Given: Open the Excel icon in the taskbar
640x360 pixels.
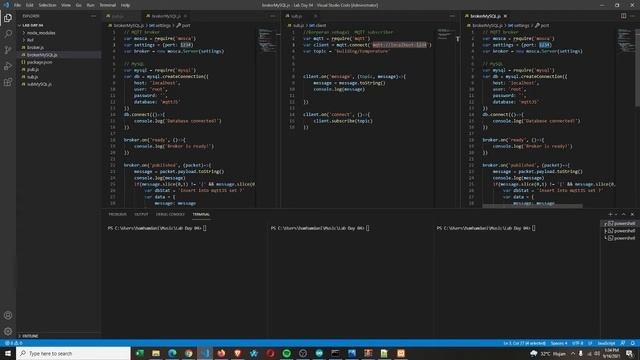Looking at the screenshot, I should pyautogui.click(x=140, y=353).
